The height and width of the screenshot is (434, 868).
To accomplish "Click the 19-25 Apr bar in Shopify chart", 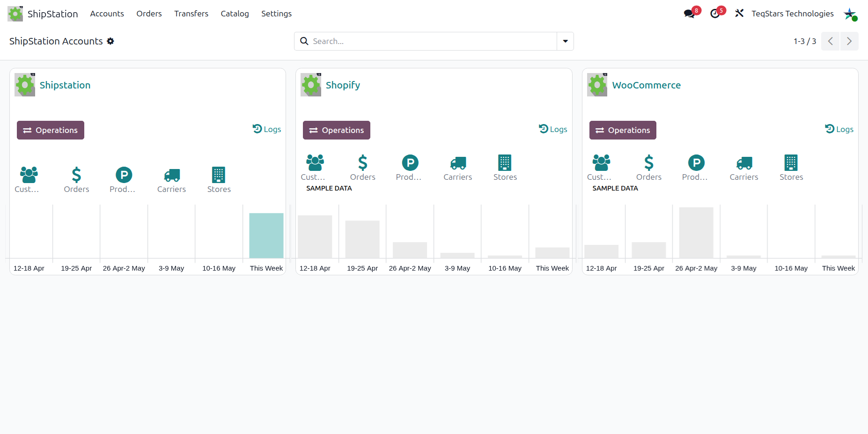I will click(362, 239).
